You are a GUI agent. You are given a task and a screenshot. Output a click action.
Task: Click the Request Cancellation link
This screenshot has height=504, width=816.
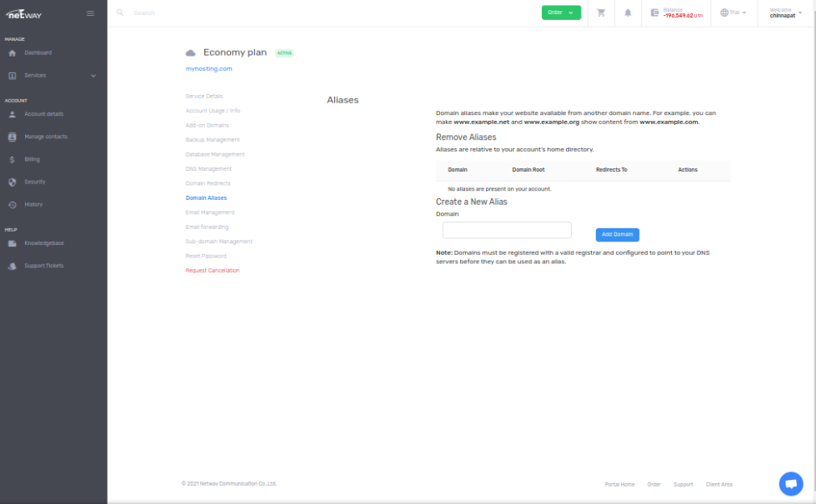point(212,271)
